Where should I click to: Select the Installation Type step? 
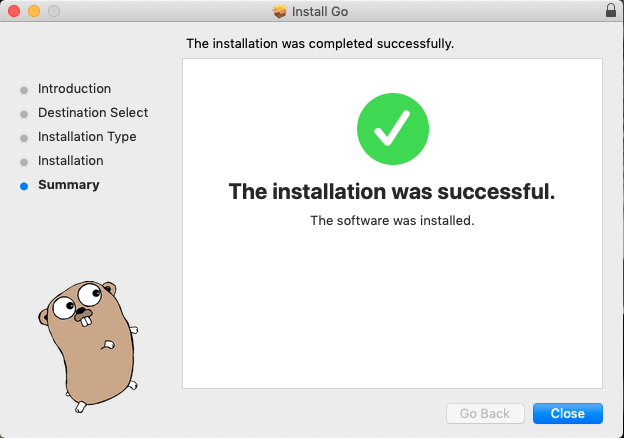87,137
